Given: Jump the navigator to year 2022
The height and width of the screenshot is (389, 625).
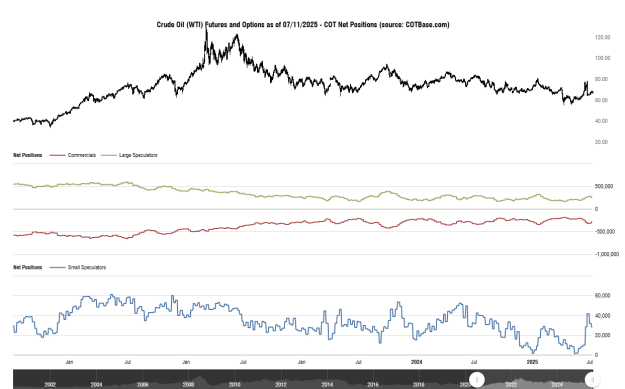Looking at the screenshot, I should [x=511, y=385].
